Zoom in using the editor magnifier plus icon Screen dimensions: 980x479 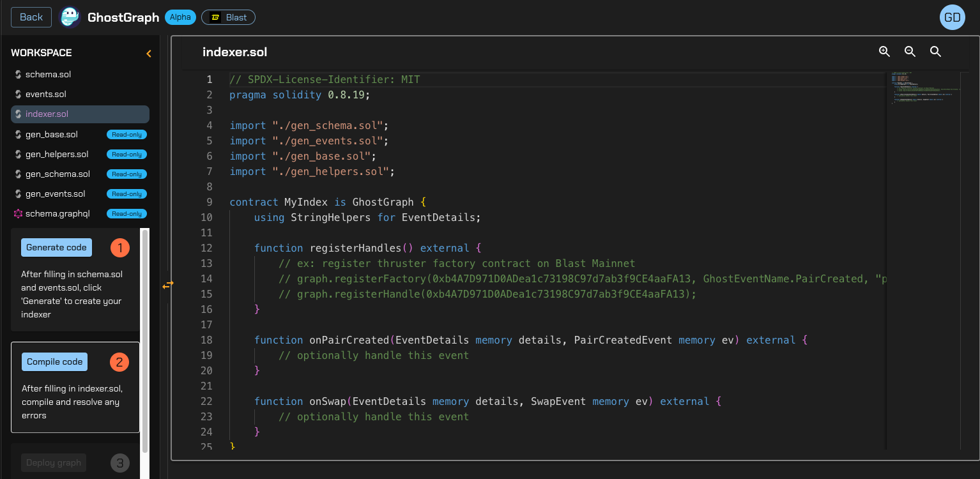click(x=884, y=51)
